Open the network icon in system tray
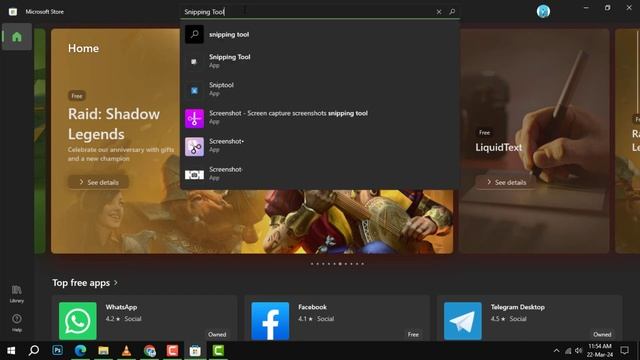 click(x=568, y=351)
